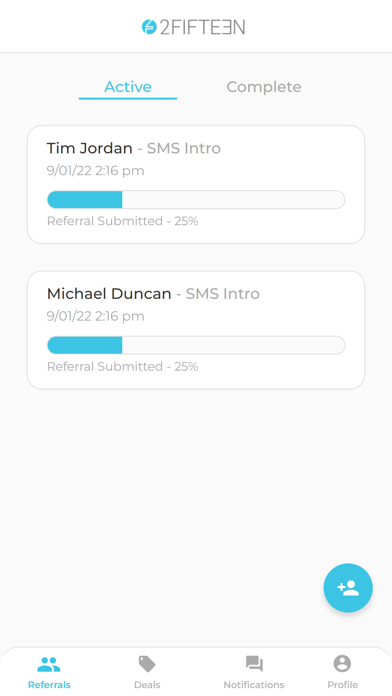392x696 pixels.
Task: Switch to the Complete tab
Action: tap(264, 87)
